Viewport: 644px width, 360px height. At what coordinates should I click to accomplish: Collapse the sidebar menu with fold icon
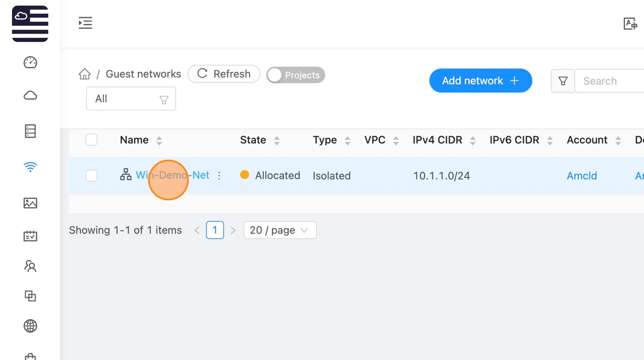tap(85, 23)
